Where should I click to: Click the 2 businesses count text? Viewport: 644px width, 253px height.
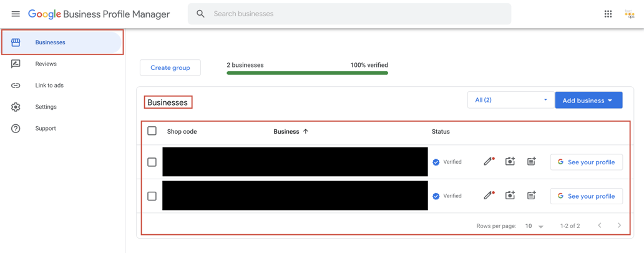[x=245, y=65]
